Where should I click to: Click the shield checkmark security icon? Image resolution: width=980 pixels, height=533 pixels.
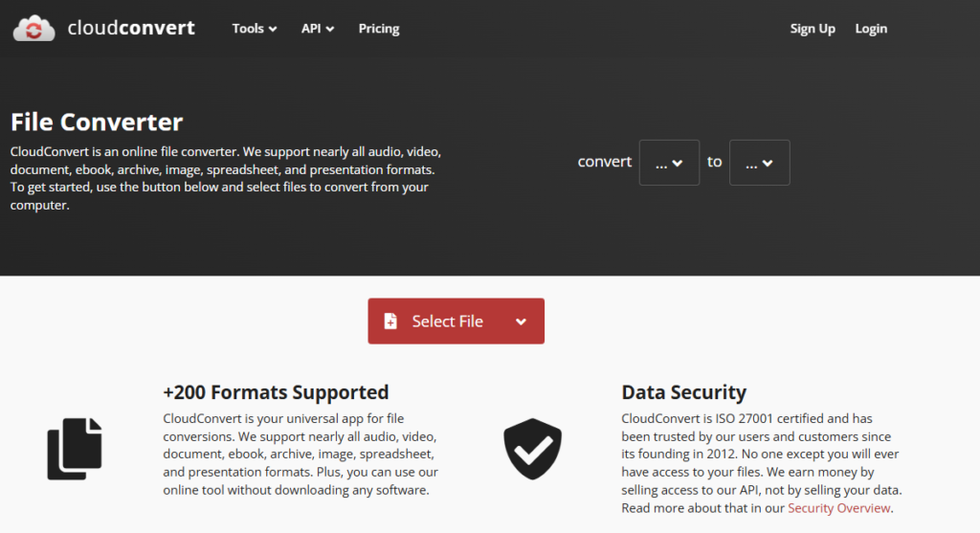tap(532, 449)
